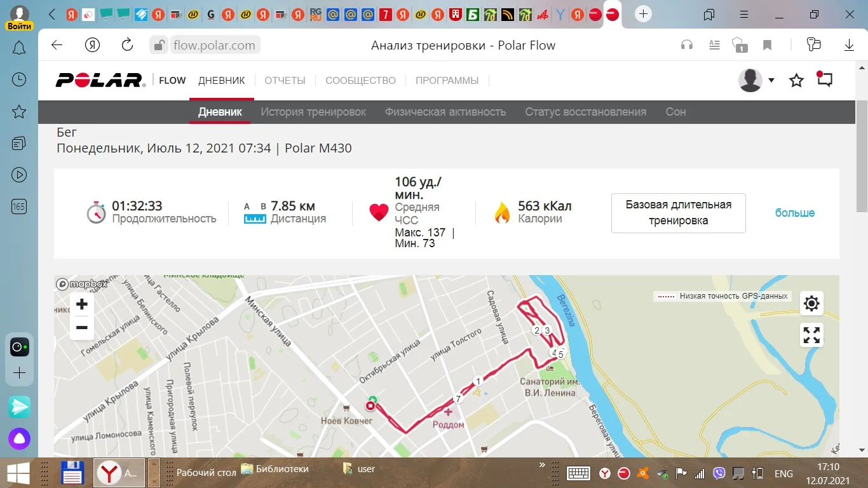Reload page with browser refresh icon

pyautogui.click(x=127, y=44)
